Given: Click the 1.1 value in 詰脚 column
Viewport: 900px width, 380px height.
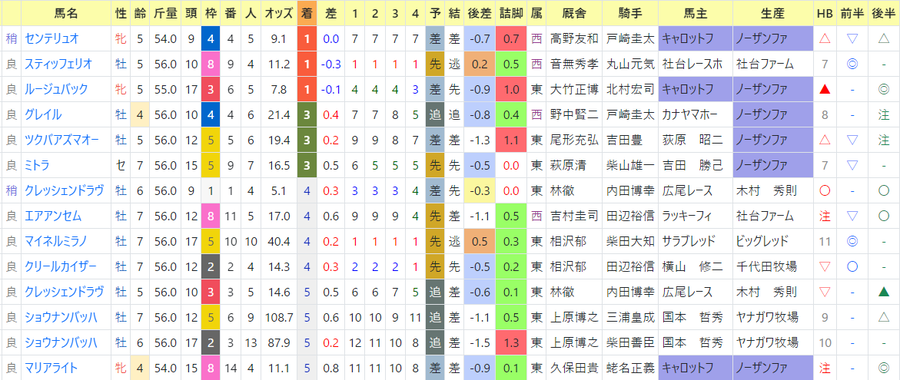Looking at the screenshot, I should (x=511, y=140).
